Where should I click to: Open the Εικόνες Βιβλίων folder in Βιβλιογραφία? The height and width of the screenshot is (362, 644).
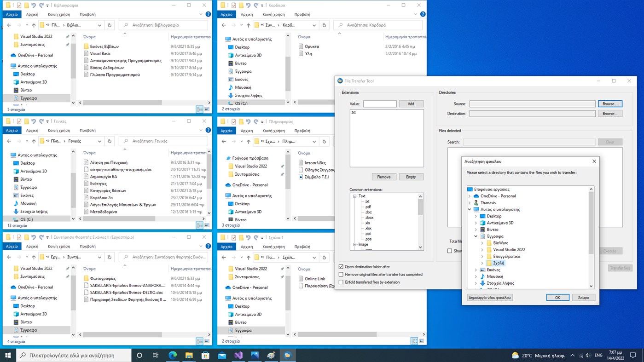tap(104, 46)
